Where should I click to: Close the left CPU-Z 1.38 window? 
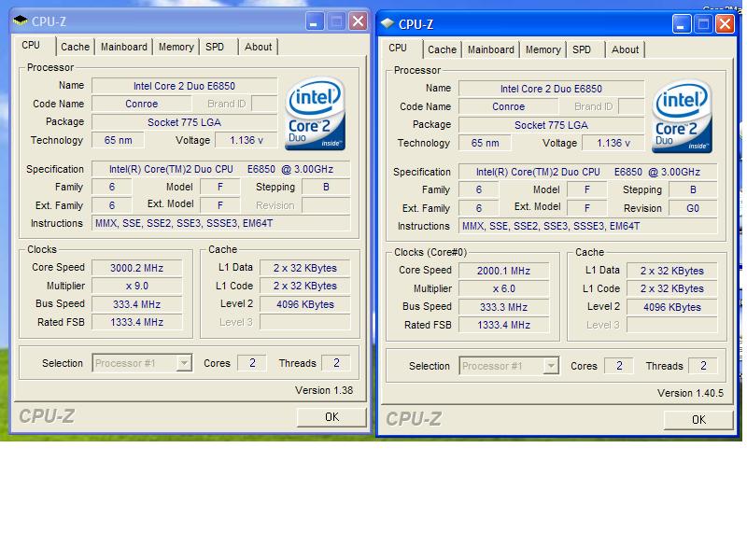pos(359,21)
